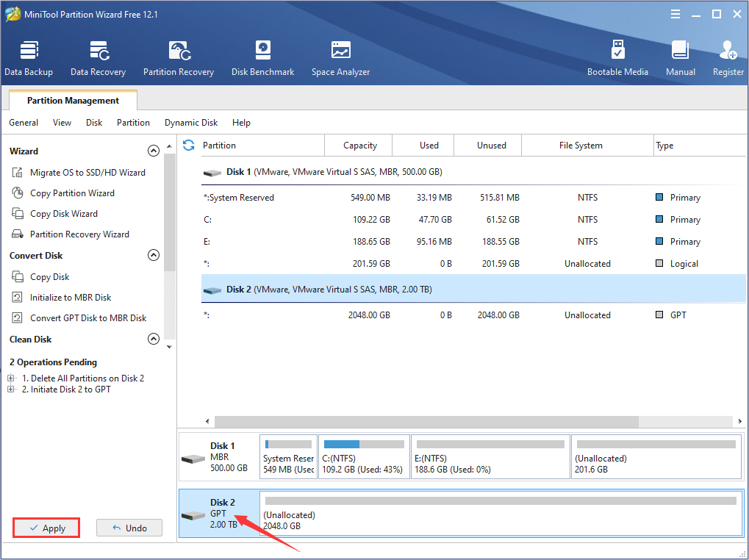Select the 2048.00 GB unallocated row
The image size is (749, 560).
pos(473,315)
